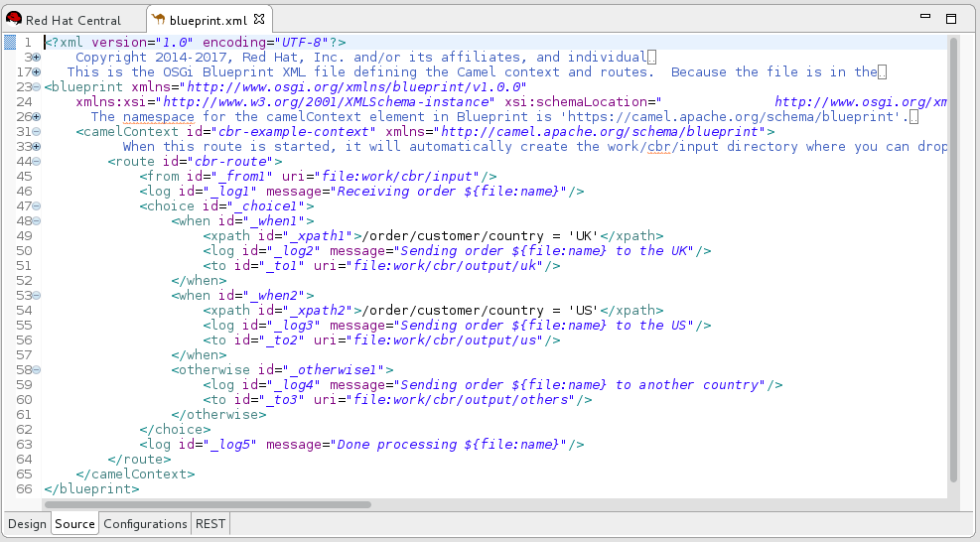This screenshot has width=980, height=542.
Task: Click the Red Hat icon on Central tab
Action: (x=14, y=20)
